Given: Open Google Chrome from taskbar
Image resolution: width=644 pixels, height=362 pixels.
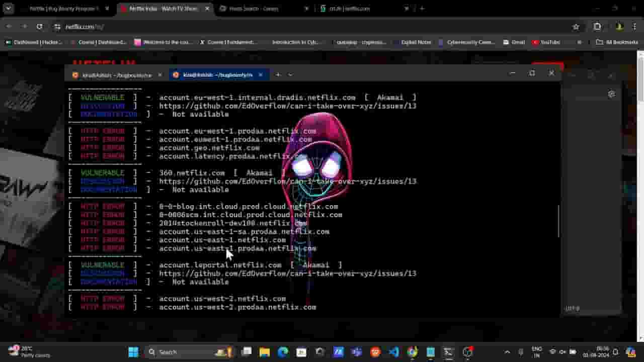Looking at the screenshot, I should (x=412, y=352).
